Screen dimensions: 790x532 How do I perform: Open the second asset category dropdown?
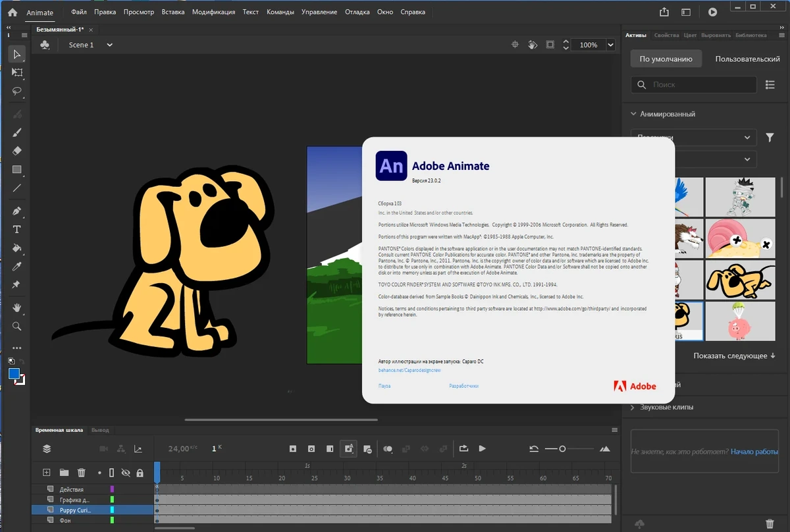pos(716,159)
